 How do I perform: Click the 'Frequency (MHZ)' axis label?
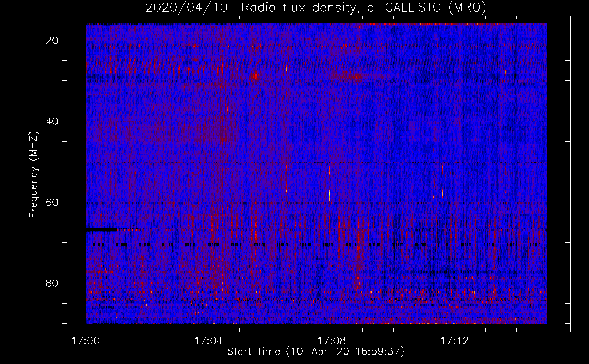[x=33, y=175]
